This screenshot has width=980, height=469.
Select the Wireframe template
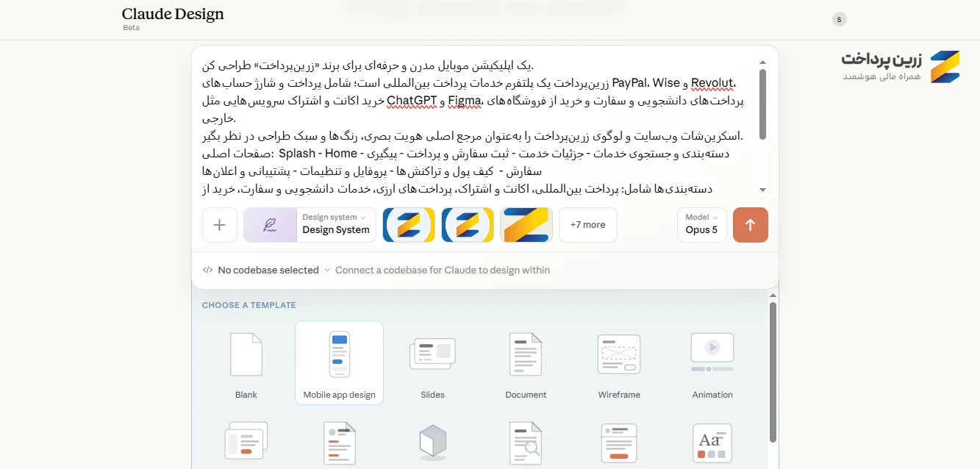pos(619,362)
